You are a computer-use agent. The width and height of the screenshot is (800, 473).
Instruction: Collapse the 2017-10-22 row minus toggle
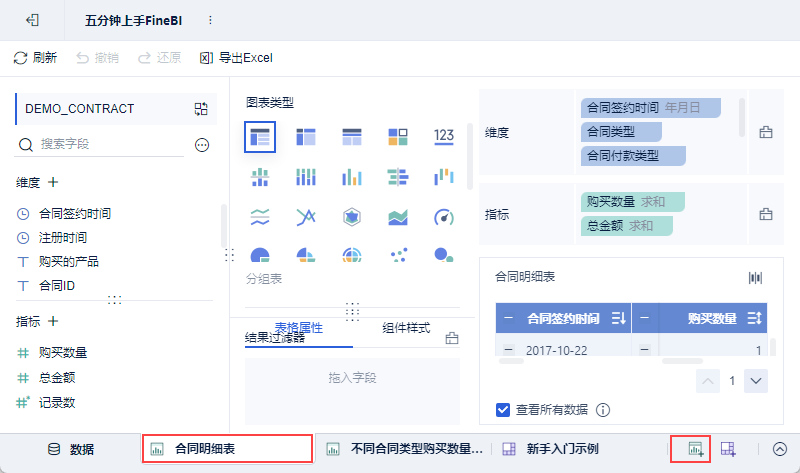coord(508,350)
